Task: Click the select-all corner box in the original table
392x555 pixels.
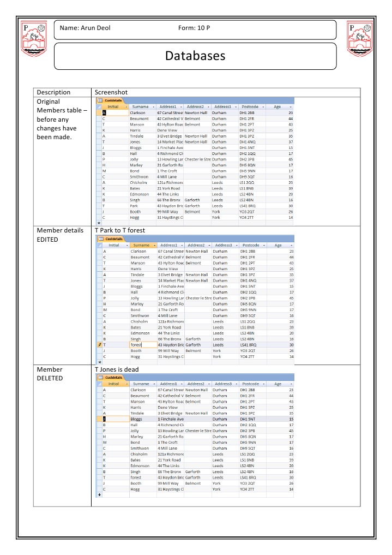Action: point(99,106)
